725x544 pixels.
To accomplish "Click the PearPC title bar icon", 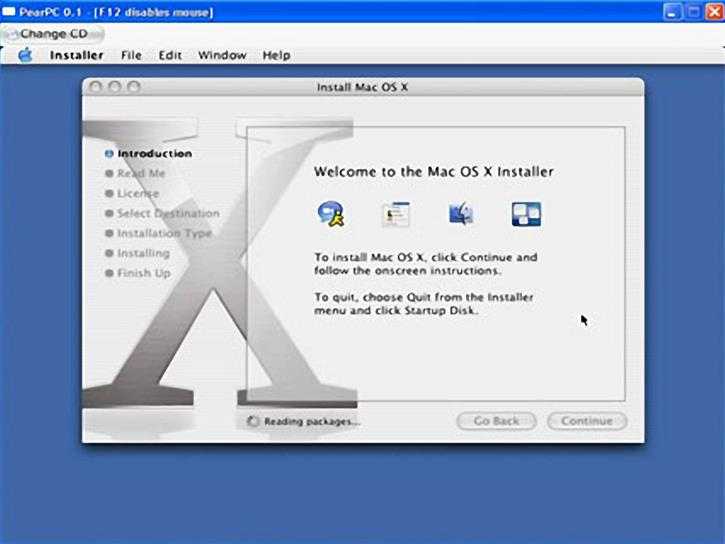I will click(x=8, y=12).
